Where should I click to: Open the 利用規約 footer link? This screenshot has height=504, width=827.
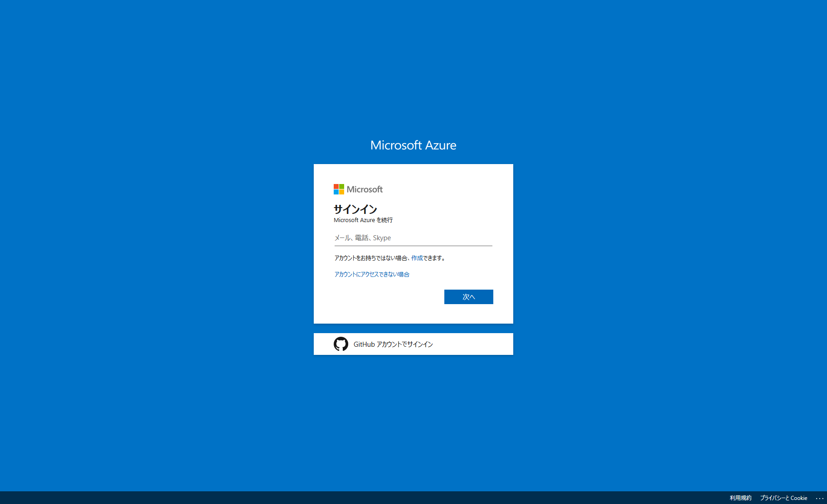coord(740,498)
